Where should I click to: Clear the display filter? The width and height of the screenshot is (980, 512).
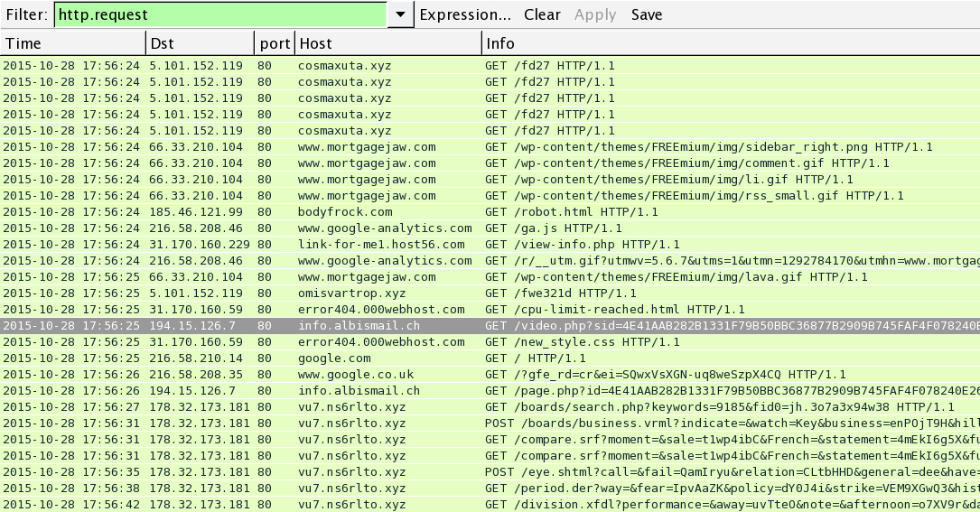coord(542,14)
